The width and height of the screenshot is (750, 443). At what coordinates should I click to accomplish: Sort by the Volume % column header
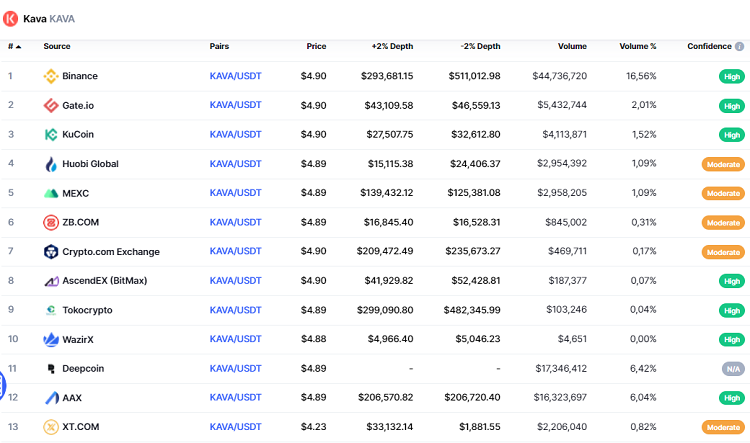[x=637, y=46]
